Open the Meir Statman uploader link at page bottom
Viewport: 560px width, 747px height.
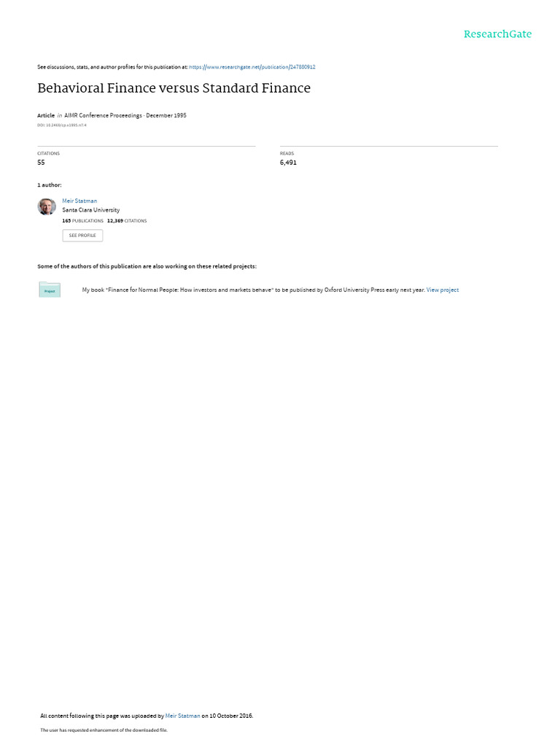182,716
